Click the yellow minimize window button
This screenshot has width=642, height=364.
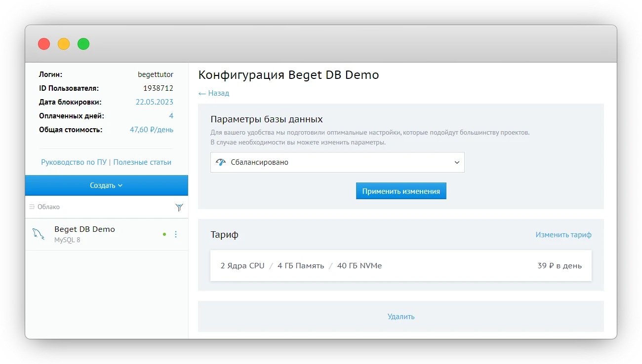64,44
